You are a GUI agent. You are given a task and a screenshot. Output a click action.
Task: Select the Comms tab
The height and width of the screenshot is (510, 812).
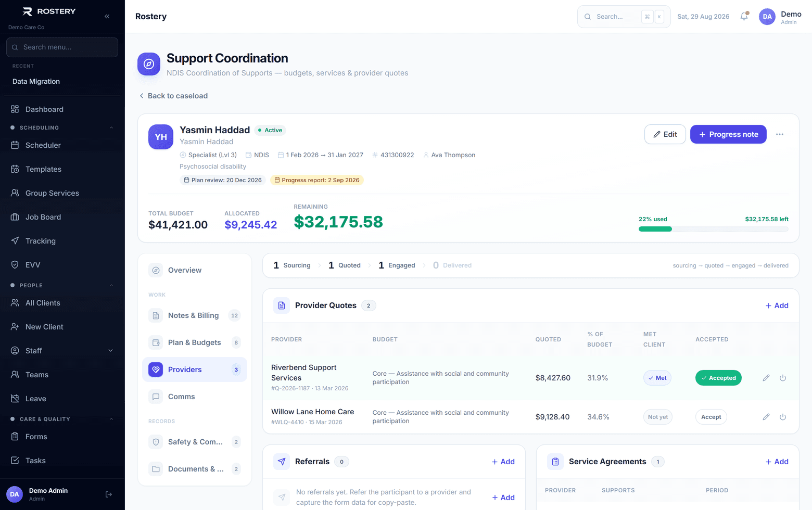tap(195, 397)
